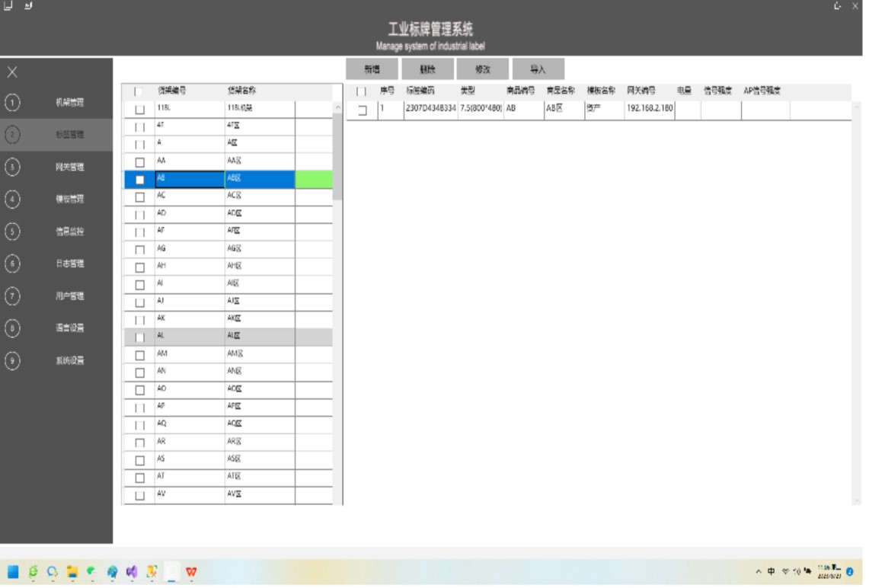This screenshot has width=869, height=588.
Task: Check the box for shelf row AA
Action: click(x=139, y=162)
